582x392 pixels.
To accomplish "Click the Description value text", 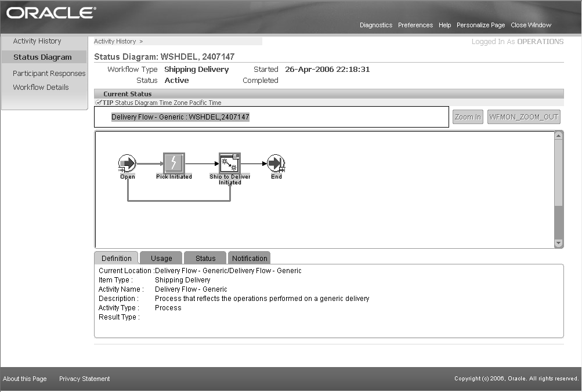I will pyautogui.click(x=262, y=299).
